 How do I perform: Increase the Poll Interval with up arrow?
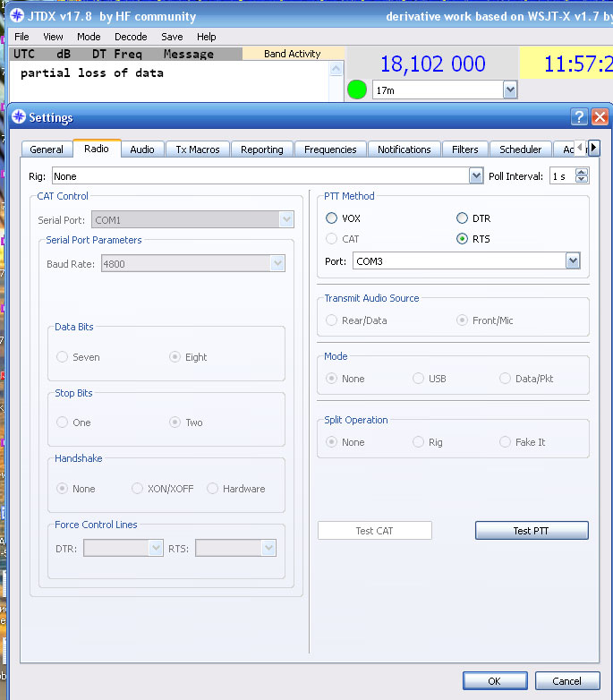(x=583, y=173)
